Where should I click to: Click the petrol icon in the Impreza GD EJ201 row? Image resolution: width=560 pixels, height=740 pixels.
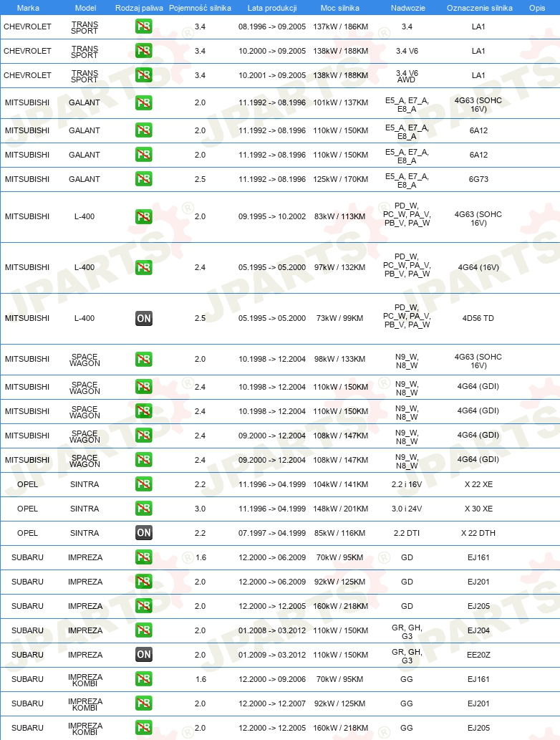click(143, 582)
